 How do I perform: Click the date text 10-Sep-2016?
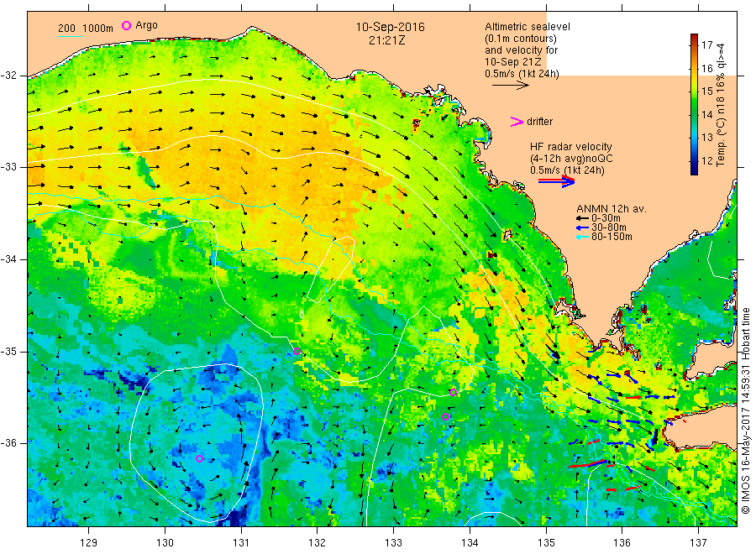[390, 27]
